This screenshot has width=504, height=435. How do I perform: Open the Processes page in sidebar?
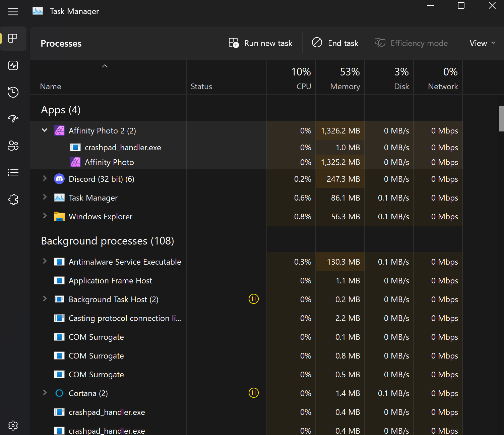point(13,38)
